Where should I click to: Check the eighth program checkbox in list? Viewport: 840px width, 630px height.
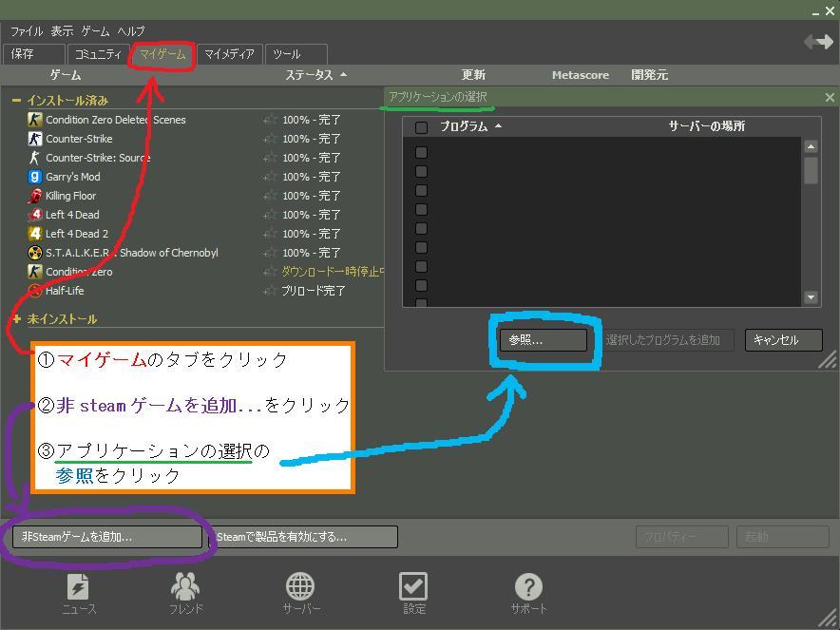coord(422,285)
